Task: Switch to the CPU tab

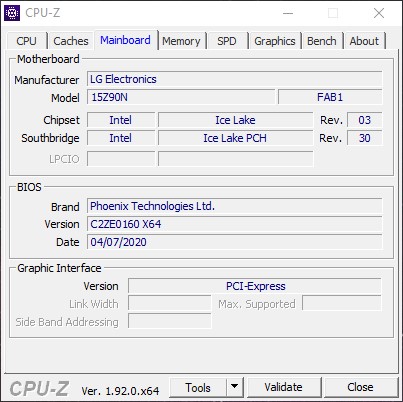Action: click(x=26, y=41)
